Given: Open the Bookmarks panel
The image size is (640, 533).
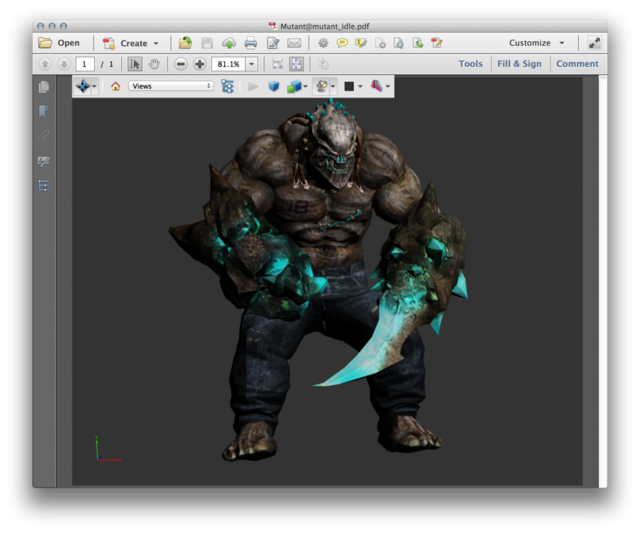Looking at the screenshot, I should coord(44,111).
